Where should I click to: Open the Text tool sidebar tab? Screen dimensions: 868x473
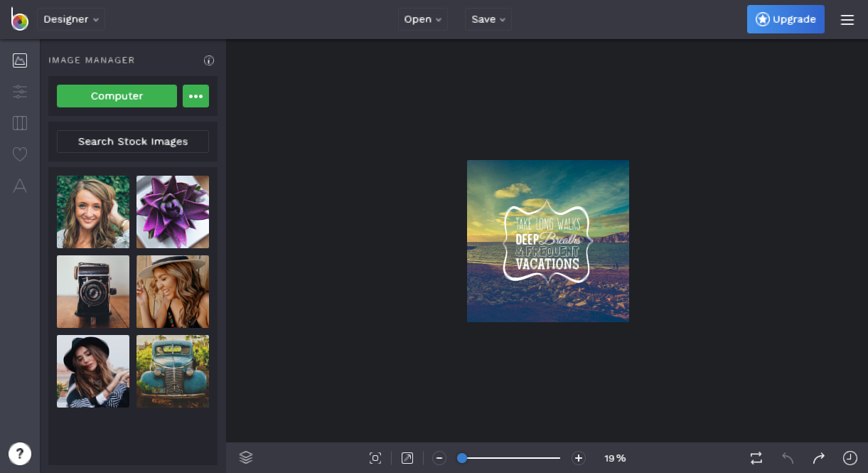20,186
